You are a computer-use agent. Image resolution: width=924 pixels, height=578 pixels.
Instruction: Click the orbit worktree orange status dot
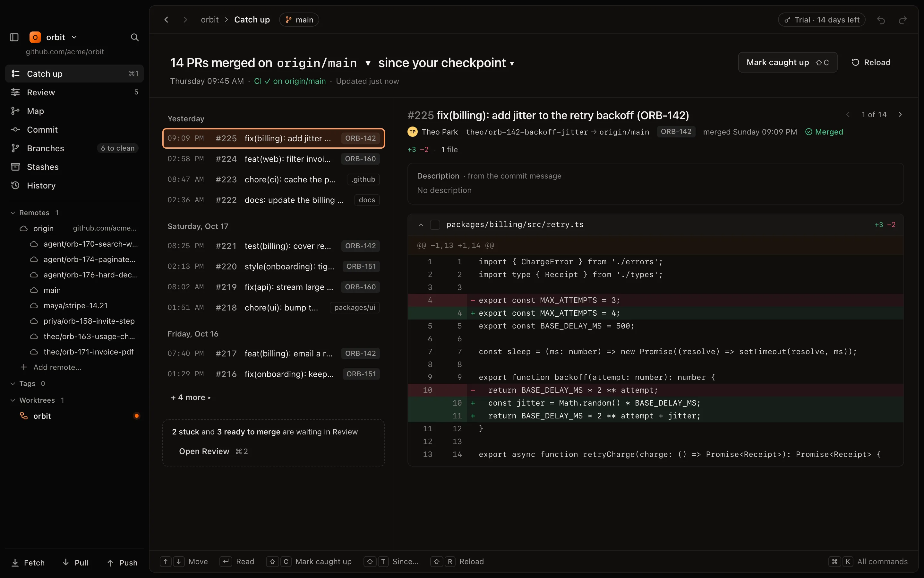tap(136, 416)
